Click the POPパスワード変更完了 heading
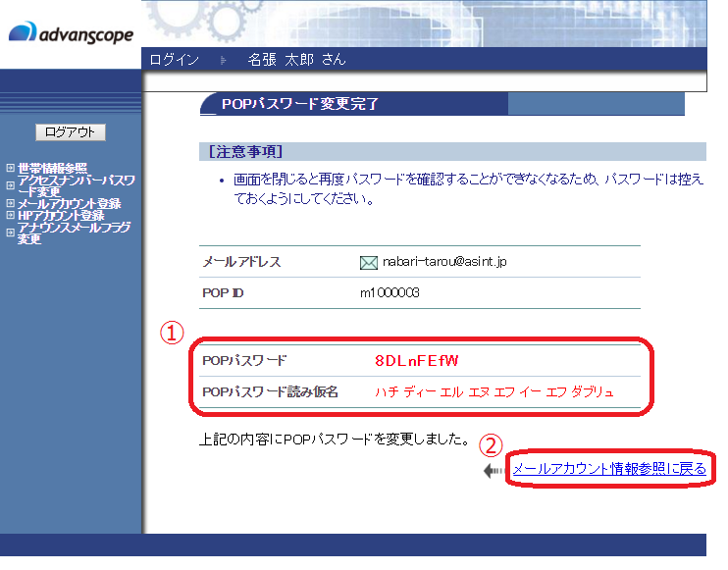Viewport: 728px width, 570px height. [300, 104]
